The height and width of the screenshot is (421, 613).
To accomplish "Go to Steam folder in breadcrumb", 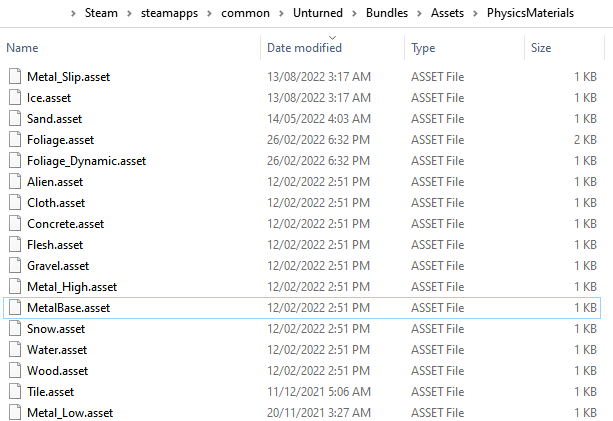I will (x=101, y=13).
